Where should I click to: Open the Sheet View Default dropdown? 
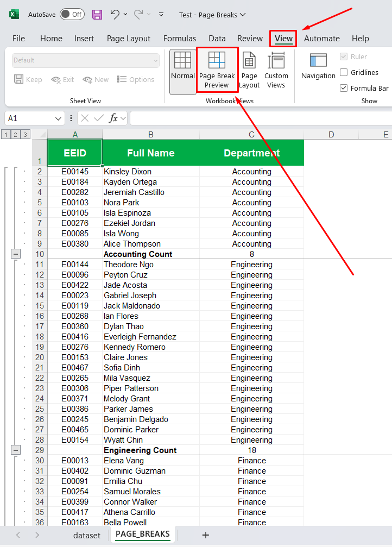[x=85, y=60]
